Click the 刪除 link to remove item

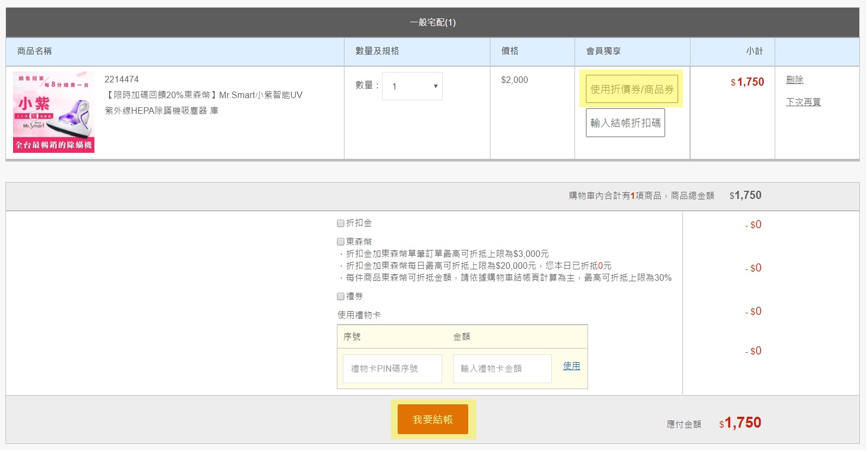pyautogui.click(x=795, y=80)
